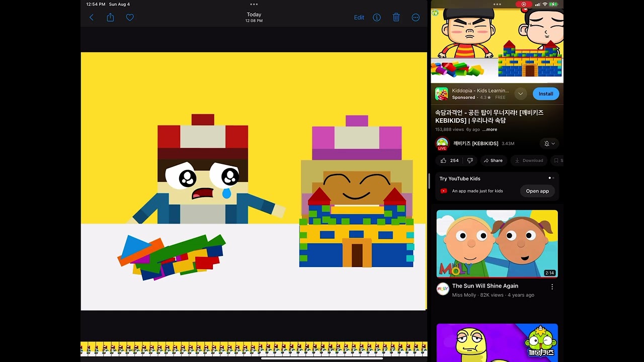Click the Miss Molly 82K views text
This screenshot has height=362, width=644.
493,295
